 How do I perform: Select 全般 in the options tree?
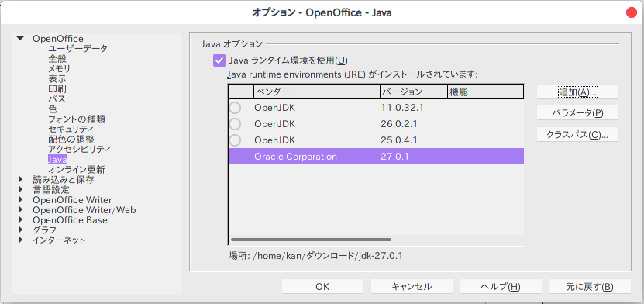coord(57,59)
